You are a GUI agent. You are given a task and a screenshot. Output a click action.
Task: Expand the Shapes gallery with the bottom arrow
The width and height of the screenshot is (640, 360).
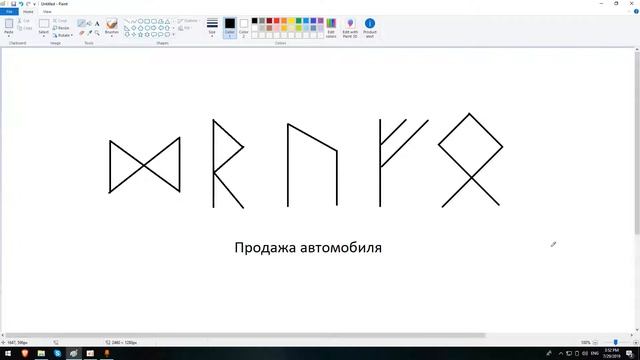173,35
